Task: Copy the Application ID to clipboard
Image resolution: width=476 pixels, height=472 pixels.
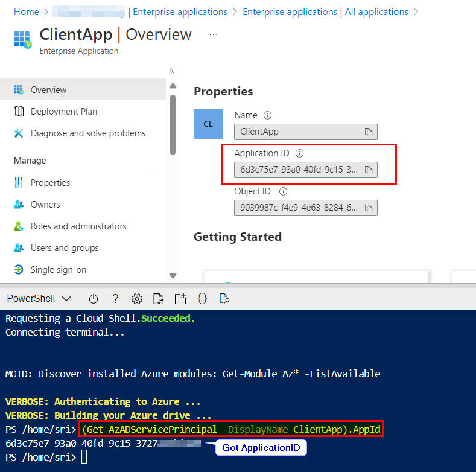Action: [369, 170]
